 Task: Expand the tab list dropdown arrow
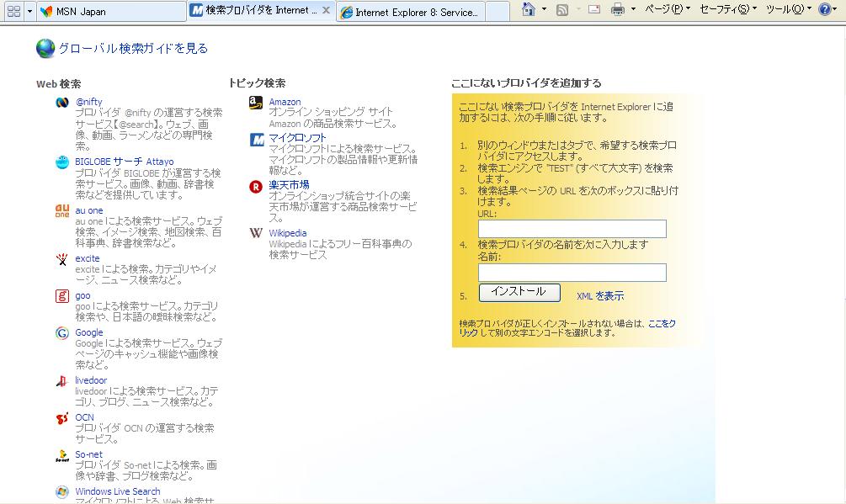30,11
